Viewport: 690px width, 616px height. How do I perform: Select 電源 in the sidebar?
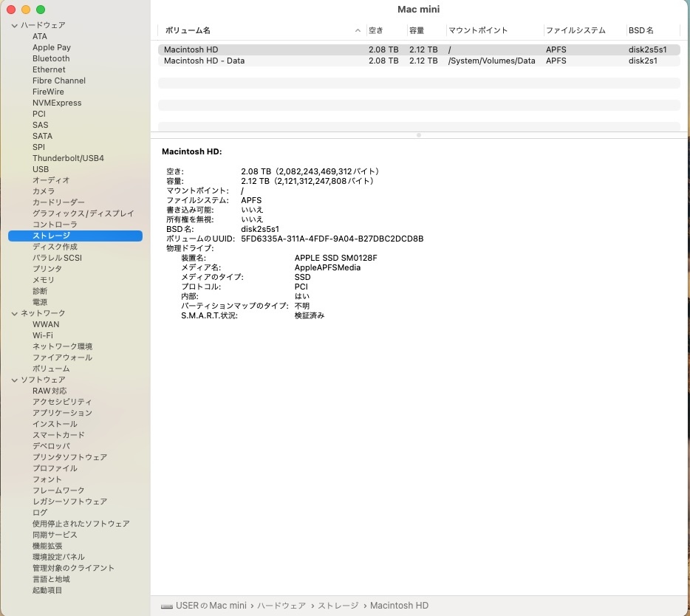40,302
